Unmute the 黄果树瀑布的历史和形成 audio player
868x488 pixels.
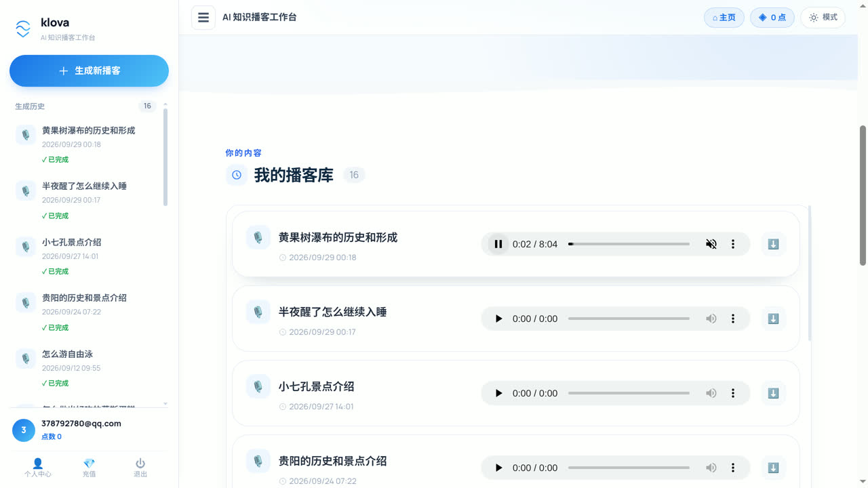pyautogui.click(x=711, y=244)
